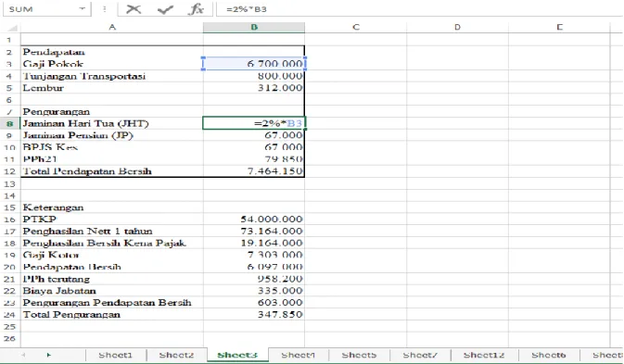Select row 16 header
Image resolution: width=624 pixels, height=364 pixels.
pos(10,220)
